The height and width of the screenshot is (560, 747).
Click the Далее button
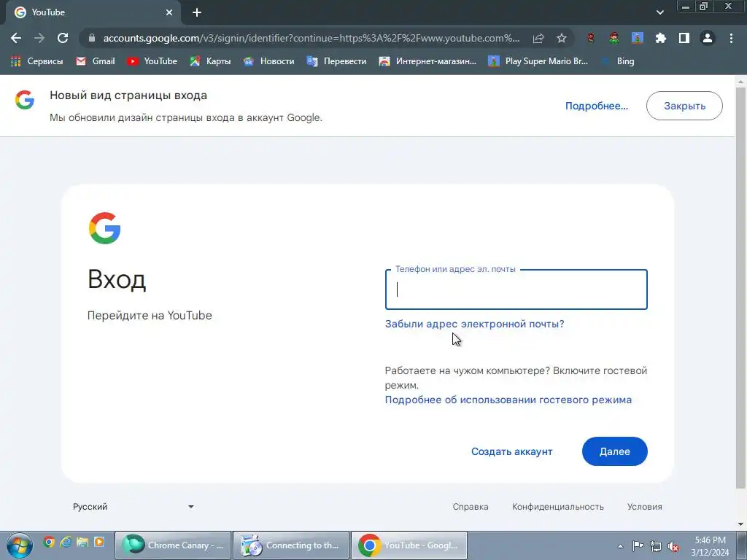click(614, 451)
